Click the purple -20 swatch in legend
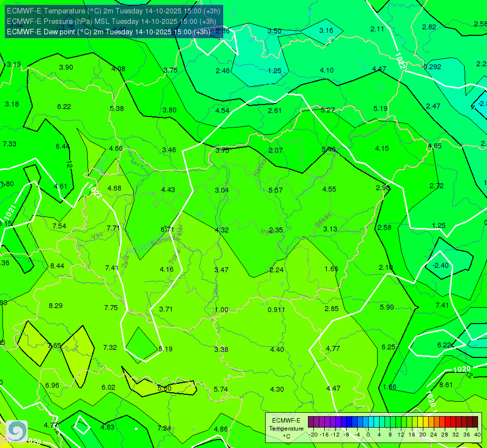Screen dimensions: 487x448 (x=311, y=422)
